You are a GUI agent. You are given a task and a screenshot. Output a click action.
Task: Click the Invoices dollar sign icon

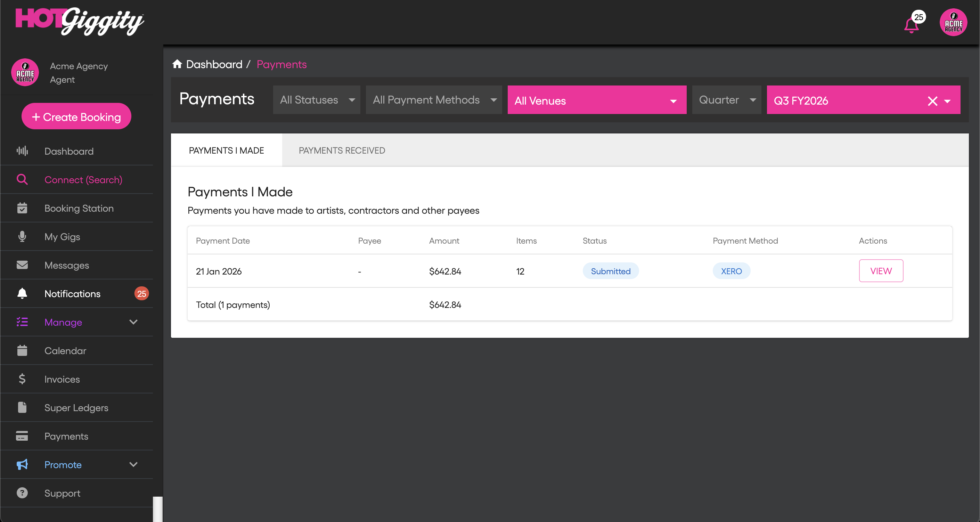click(22, 379)
